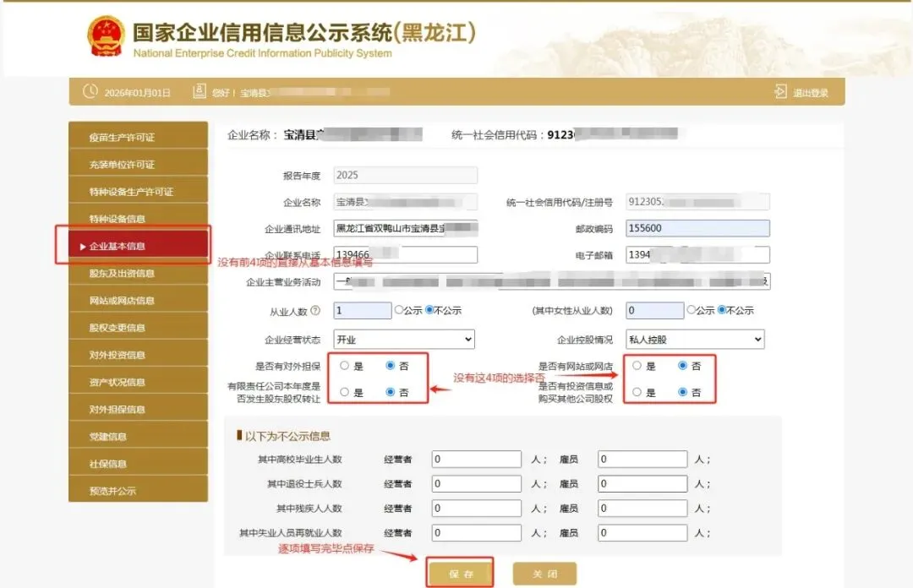Open 预览并公示 sidebar item
913x588 pixels.
click(138, 490)
